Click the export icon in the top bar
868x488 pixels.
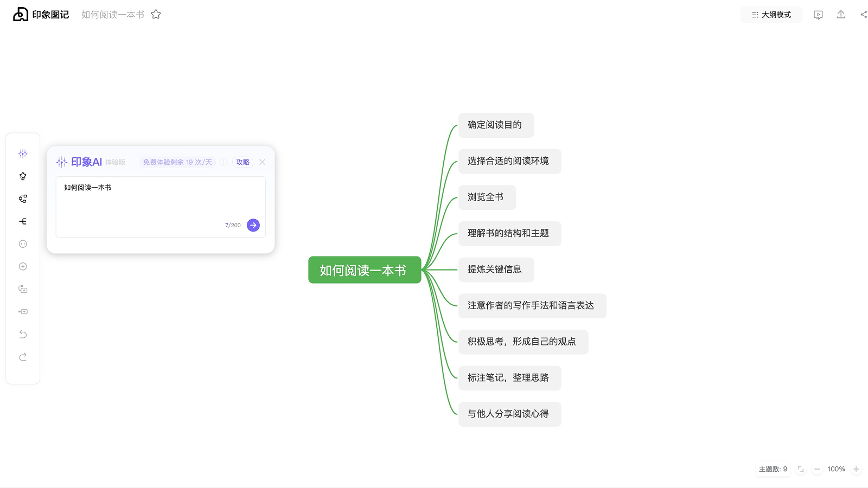click(840, 15)
